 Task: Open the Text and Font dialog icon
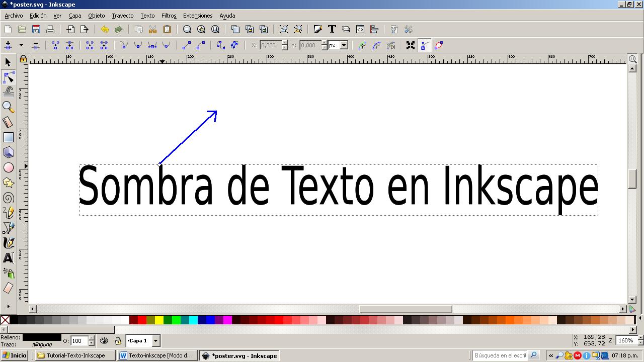point(332,29)
